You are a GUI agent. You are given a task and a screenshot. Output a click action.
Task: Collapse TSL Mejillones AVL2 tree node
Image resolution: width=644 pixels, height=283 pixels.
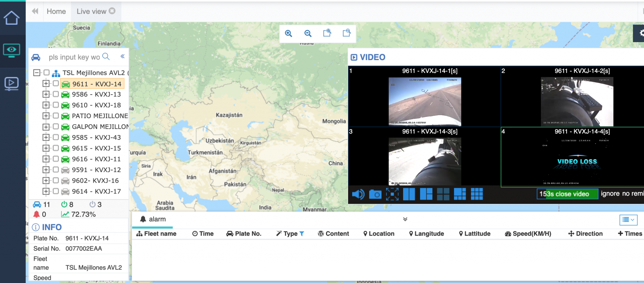point(37,73)
